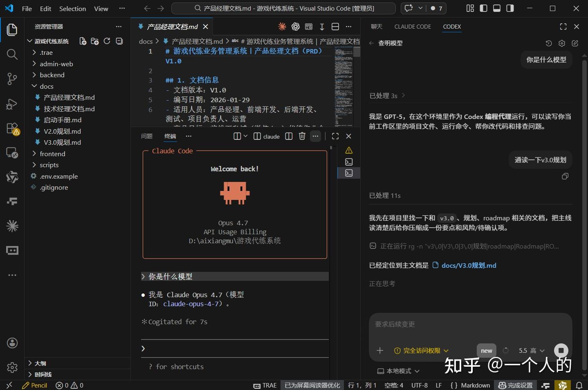Open Run and Debug view

click(x=12, y=104)
